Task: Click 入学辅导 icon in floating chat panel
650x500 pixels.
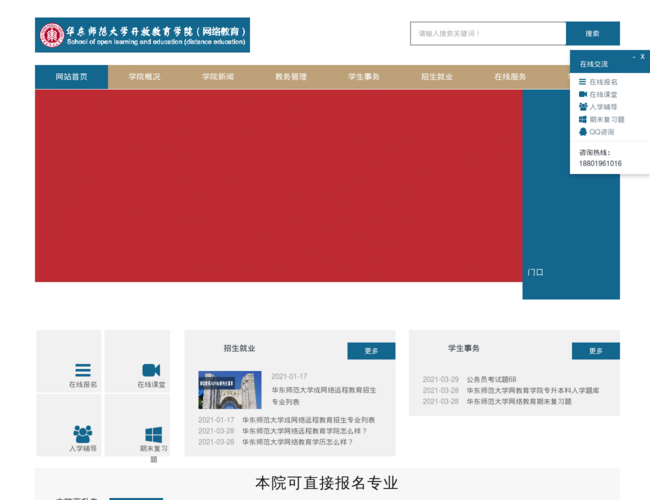Action: click(583, 106)
